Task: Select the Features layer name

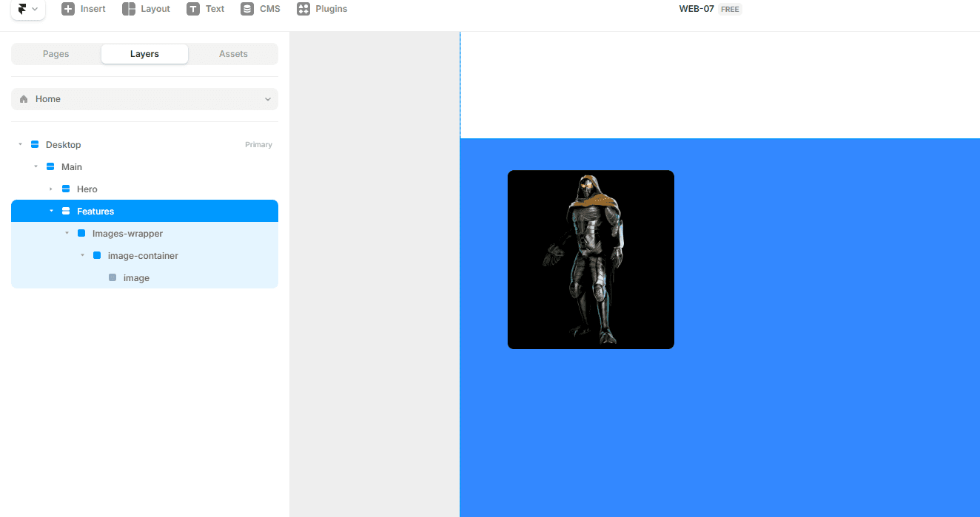Action: pos(95,212)
